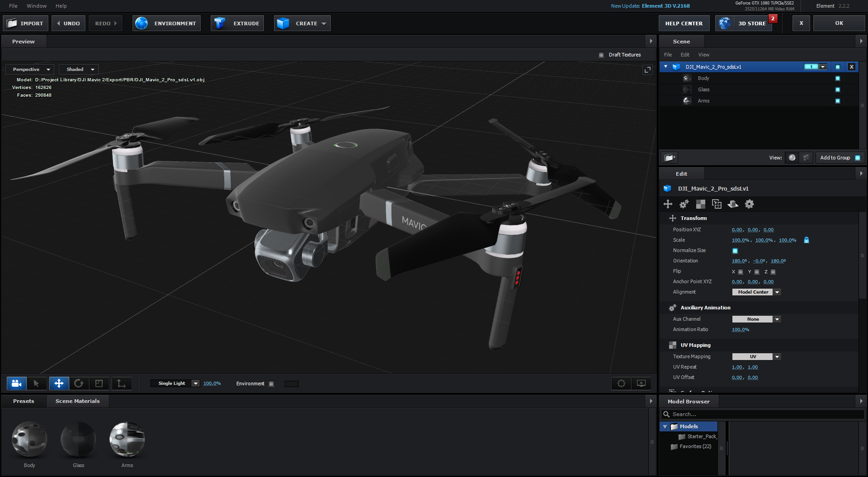Open the Aux Channel None dropdown

pos(756,319)
